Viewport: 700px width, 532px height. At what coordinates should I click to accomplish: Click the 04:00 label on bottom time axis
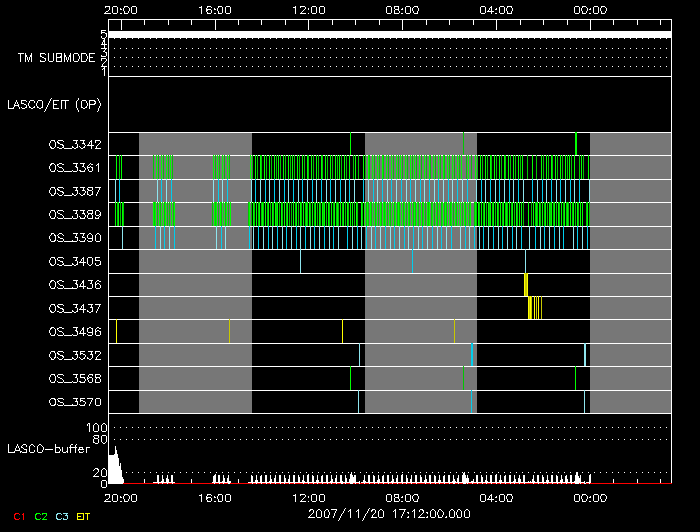[496, 497]
